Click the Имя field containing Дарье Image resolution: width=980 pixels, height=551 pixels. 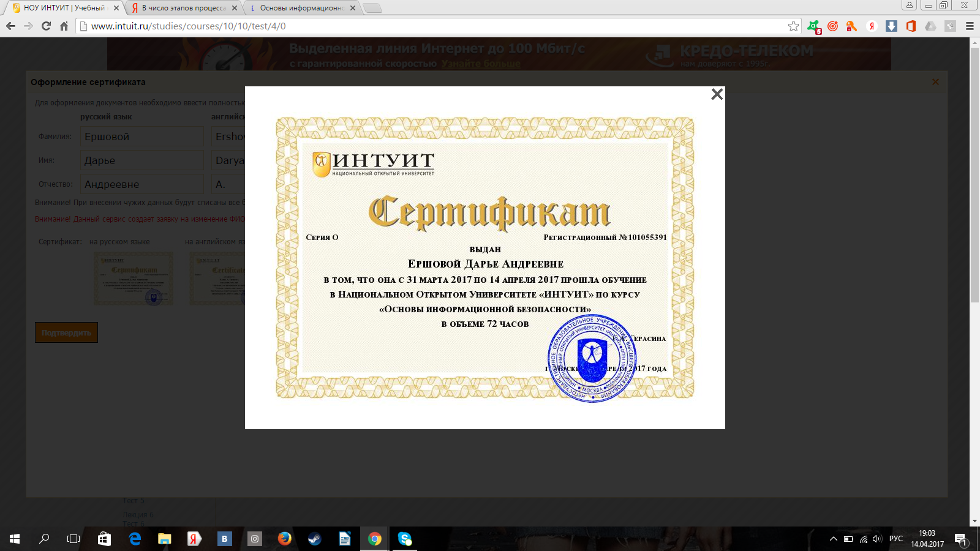(x=142, y=160)
